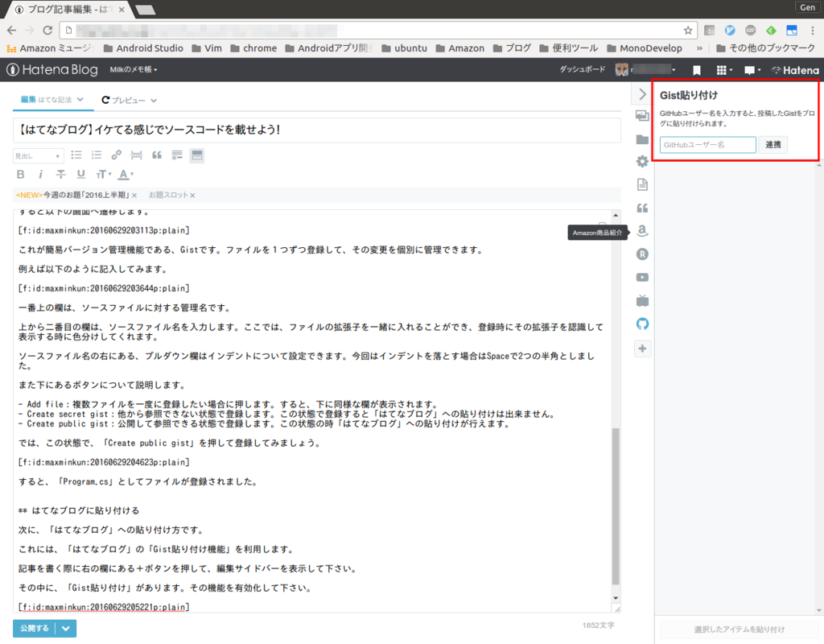Switch to the 編集 はてな記法 tab
This screenshot has width=824, height=644.
pos(46,99)
